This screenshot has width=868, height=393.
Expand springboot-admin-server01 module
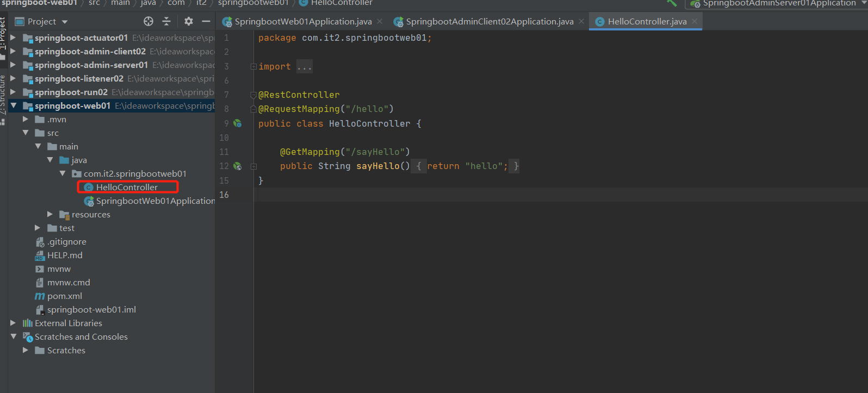[x=13, y=65]
